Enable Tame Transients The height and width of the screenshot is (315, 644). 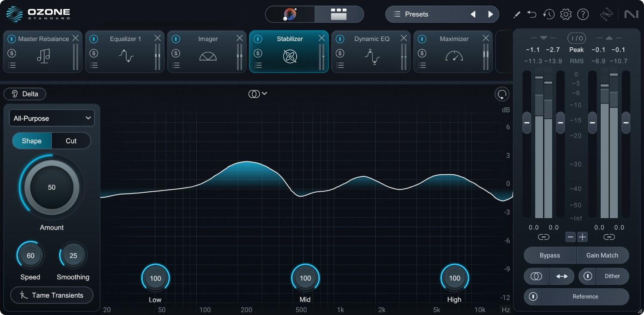(x=52, y=295)
